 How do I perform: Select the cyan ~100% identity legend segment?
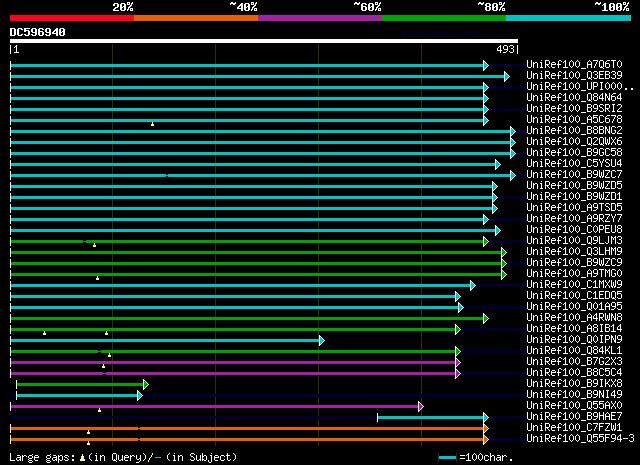pyautogui.click(x=568, y=18)
